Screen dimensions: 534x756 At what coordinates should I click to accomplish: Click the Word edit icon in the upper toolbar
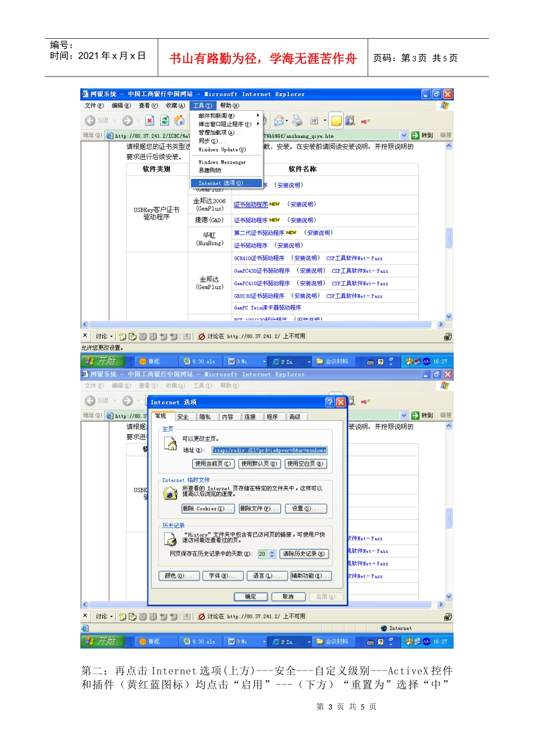(x=314, y=120)
